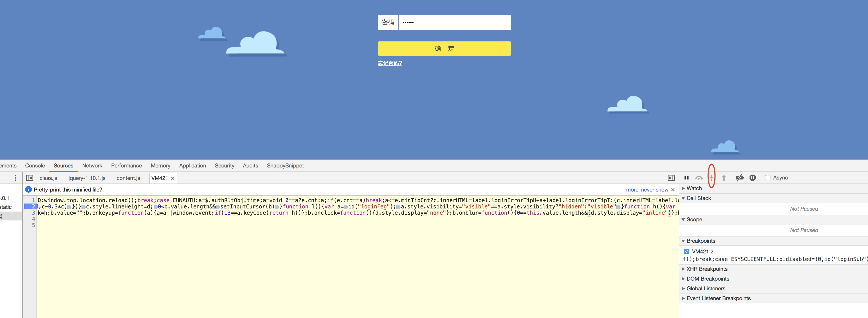Switch to the Network panel tab
Image resolution: width=868 pixels, height=318 pixels.
(92, 165)
